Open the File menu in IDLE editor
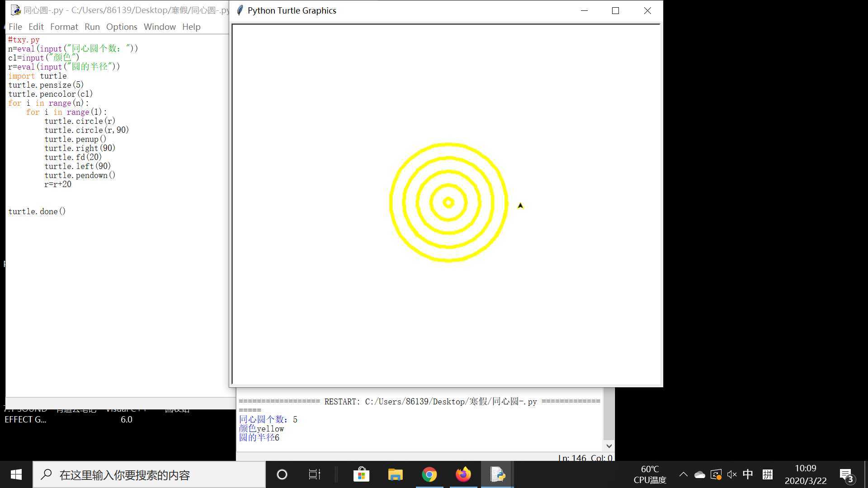 [x=15, y=27]
